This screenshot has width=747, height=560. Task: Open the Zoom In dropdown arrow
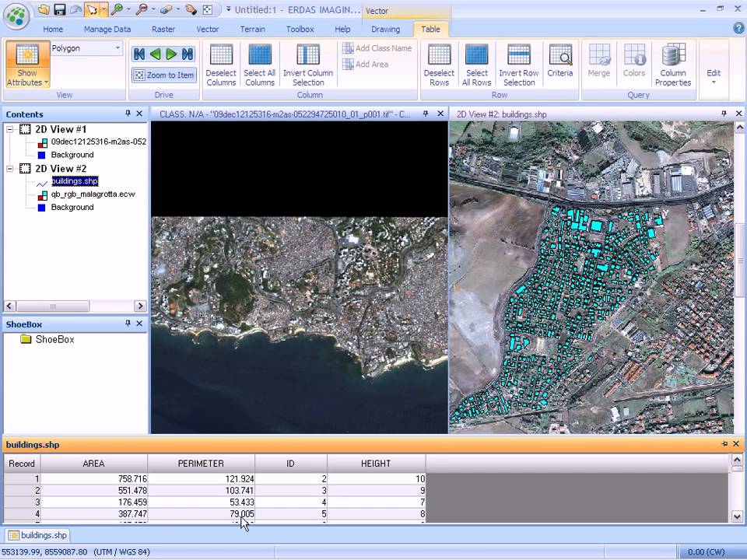coord(128,9)
